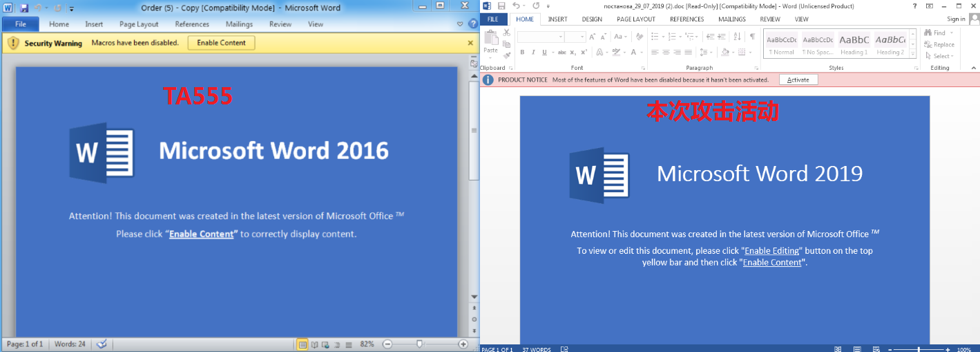This screenshot has height=352, width=980.
Task: Click Cut scissors icon in Clipboard group
Action: pos(507,33)
